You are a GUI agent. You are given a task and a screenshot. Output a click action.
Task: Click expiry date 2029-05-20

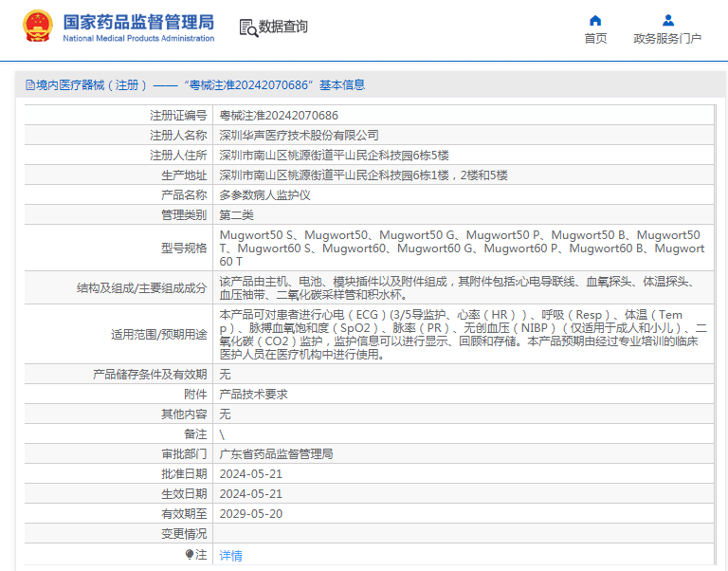[x=250, y=514]
